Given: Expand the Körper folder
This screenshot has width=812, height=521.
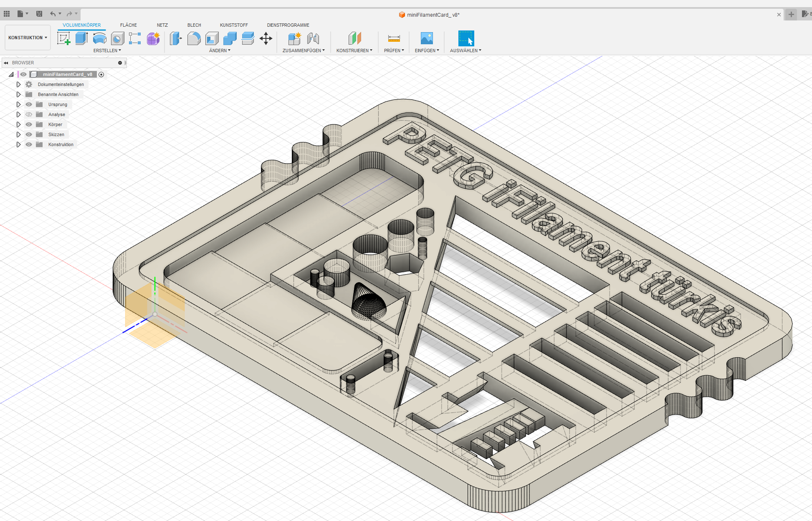Looking at the screenshot, I should pyautogui.click(x=18, y=124).
